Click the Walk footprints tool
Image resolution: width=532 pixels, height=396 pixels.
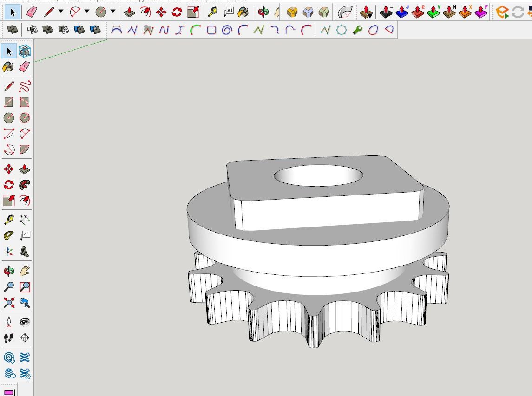pyautogui.click(x=9, y=338)
